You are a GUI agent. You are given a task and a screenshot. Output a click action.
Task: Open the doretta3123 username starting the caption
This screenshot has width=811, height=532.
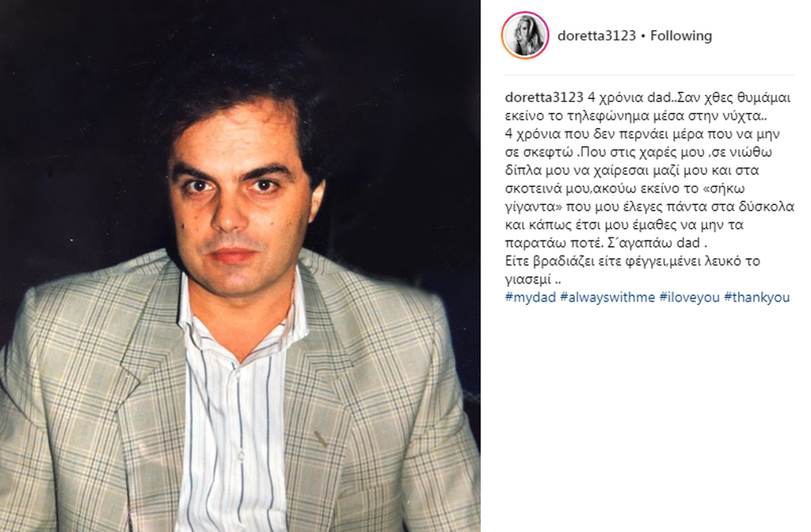click(544, 97)
